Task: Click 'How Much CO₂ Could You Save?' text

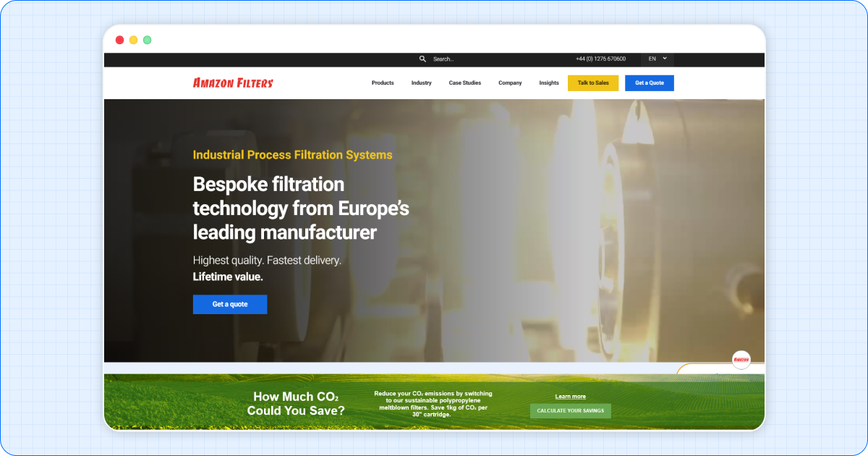Action: point(296,404)
